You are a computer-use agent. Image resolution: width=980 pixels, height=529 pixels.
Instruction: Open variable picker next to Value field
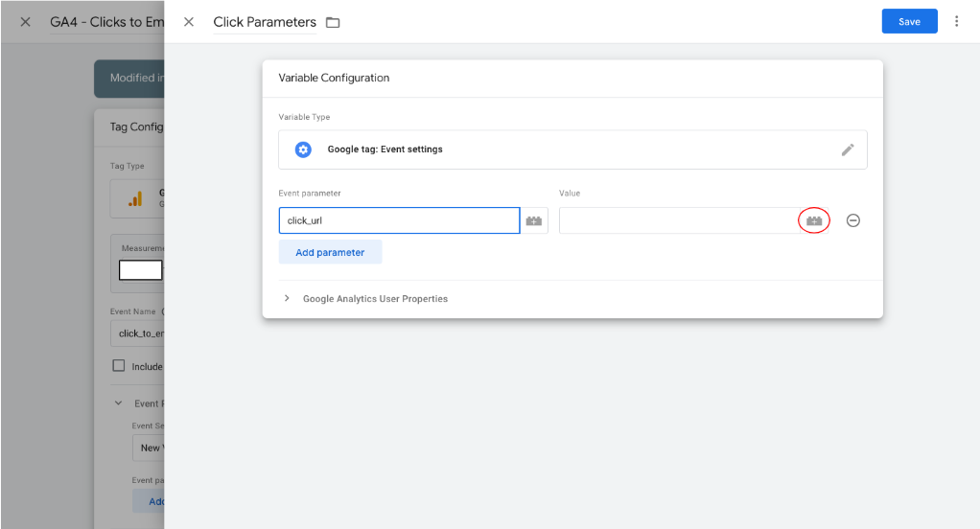[814, 221]
